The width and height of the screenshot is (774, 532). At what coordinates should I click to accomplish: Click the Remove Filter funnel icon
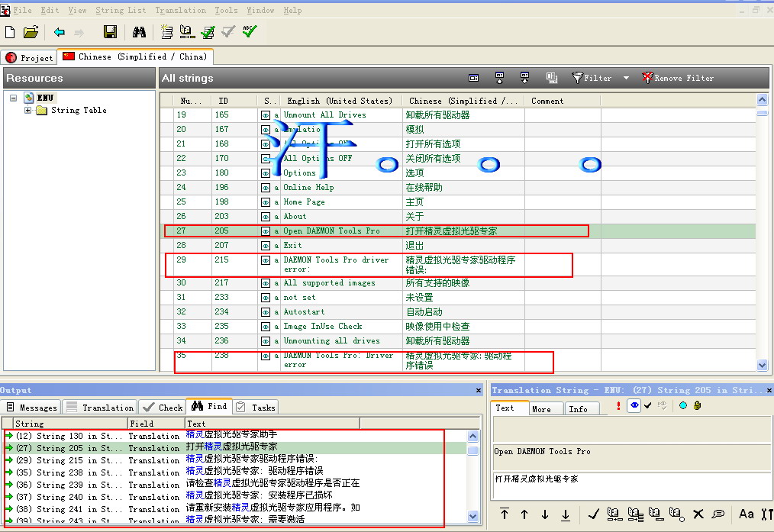(647, 78)
